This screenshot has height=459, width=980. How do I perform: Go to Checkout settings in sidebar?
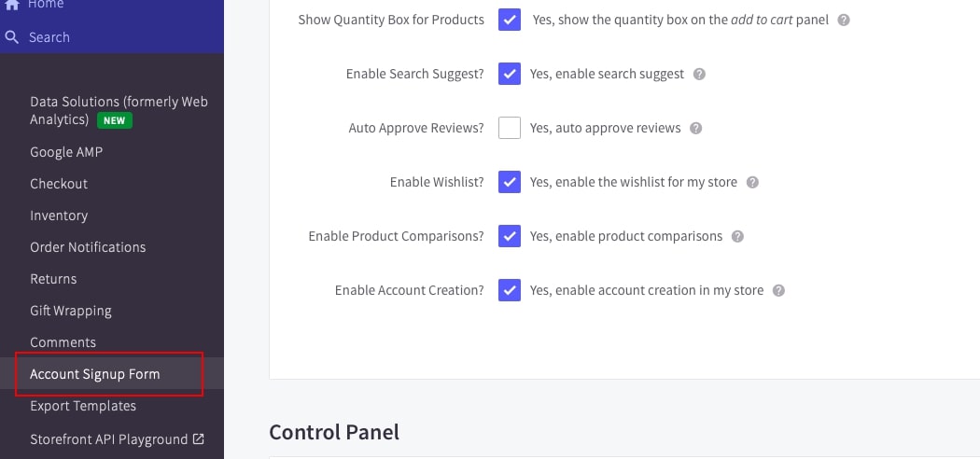(59, 184)
